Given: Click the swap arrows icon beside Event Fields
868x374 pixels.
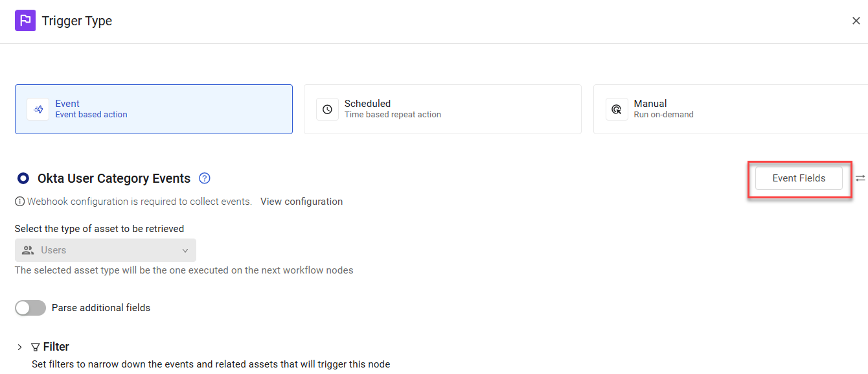Looking at the screenshot, I should coord(860,178).
